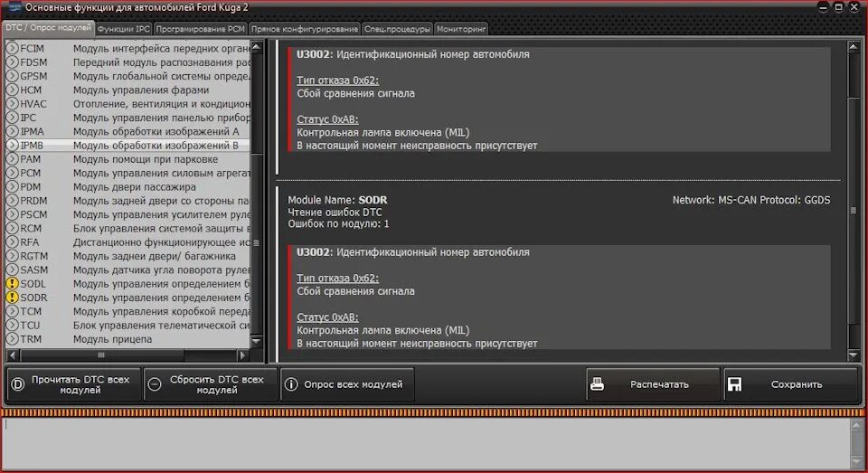The image size is (868, 473).
Task: Click bottom log area scroll down arrow
Action: pos(856,462)
